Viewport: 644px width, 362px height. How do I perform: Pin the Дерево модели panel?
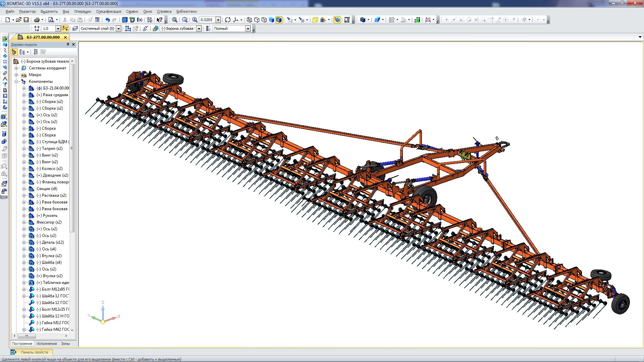[x=68, y=44]
